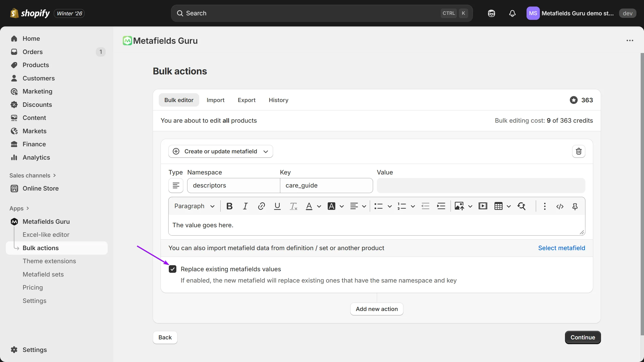This screenshot has height=362, width=644.
Task: Switch to the Import tab
Action: tap(216, 100)
